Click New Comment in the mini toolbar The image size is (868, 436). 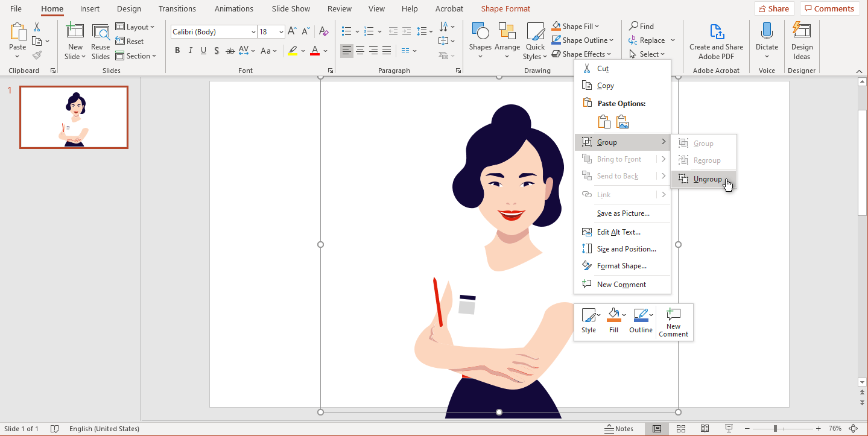tap(673, 323)
